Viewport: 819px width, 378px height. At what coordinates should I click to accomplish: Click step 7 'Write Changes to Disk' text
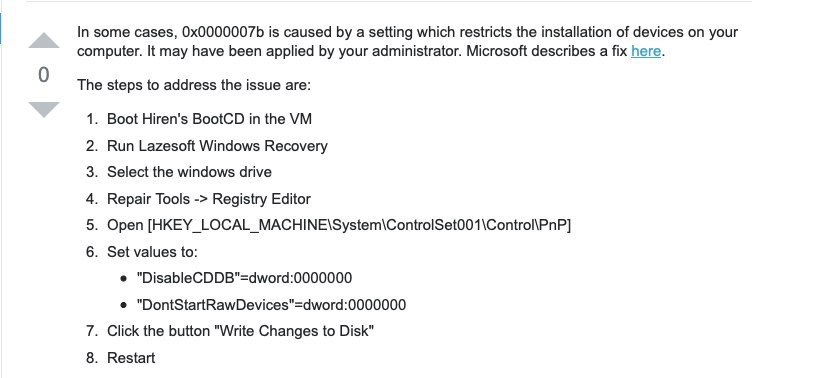tap(295, 331)
